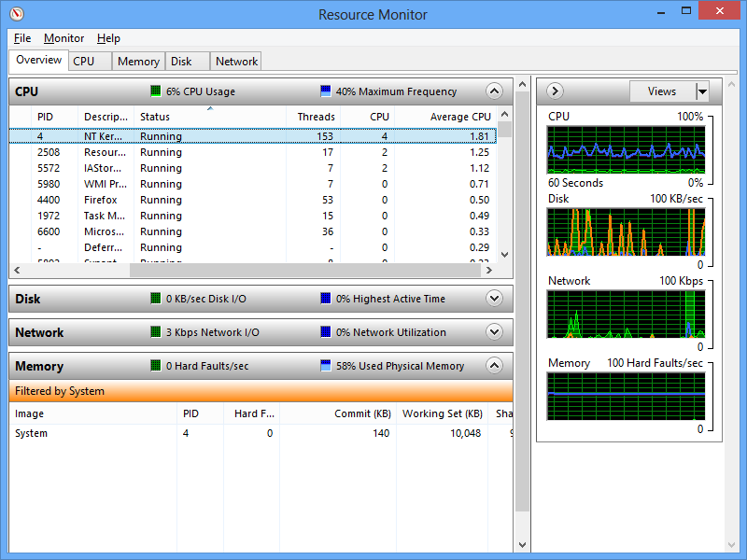Open the Help menu
This screenshot has height=560, width=747.
(108, 38)
